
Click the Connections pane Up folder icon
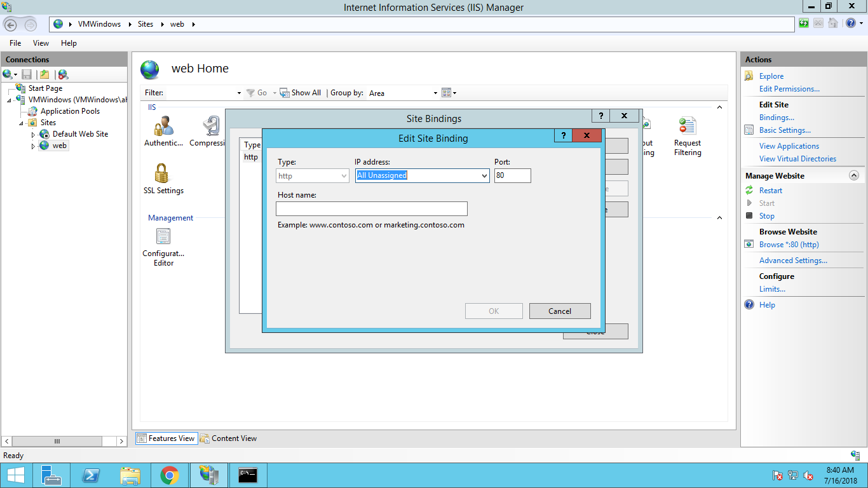click(44, 74)
